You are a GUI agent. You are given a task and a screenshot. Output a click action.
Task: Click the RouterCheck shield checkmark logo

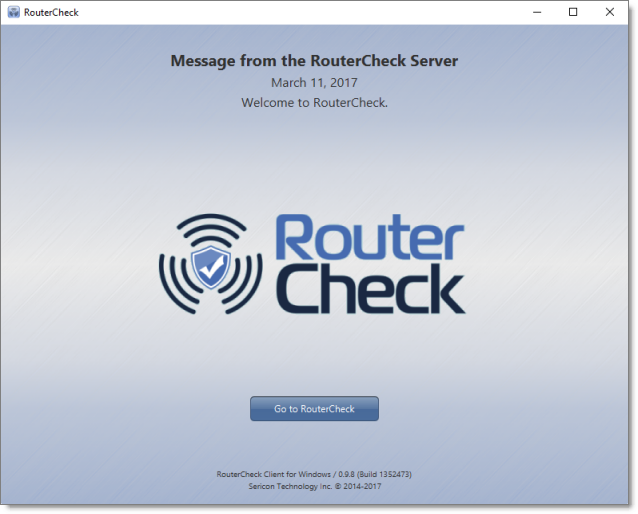point(211,264)
